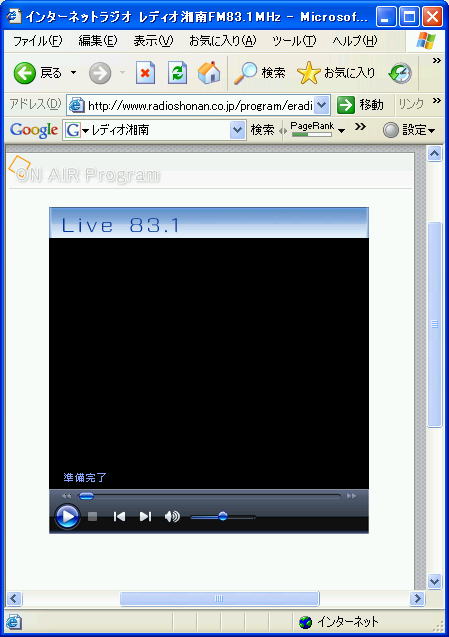Open the Google search box dropdown arrow
The image size is (449, 637).
237,130
